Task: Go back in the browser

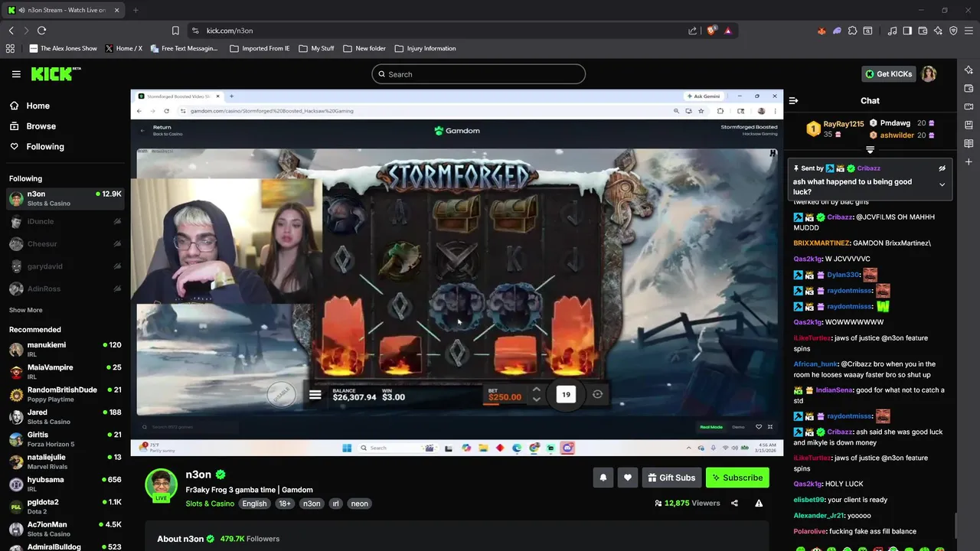Action: [11, 31]
